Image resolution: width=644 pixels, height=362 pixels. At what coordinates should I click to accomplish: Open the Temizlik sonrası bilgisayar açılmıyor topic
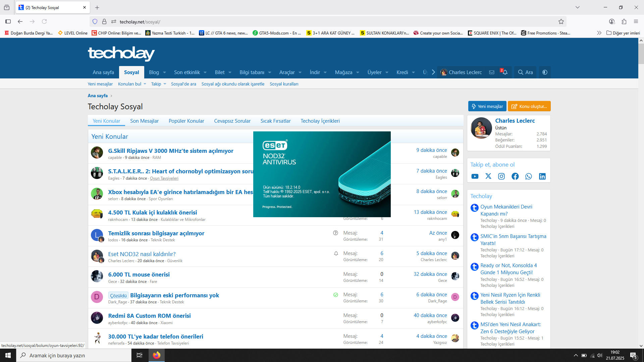pyautogui.click(x=156, y=233)
